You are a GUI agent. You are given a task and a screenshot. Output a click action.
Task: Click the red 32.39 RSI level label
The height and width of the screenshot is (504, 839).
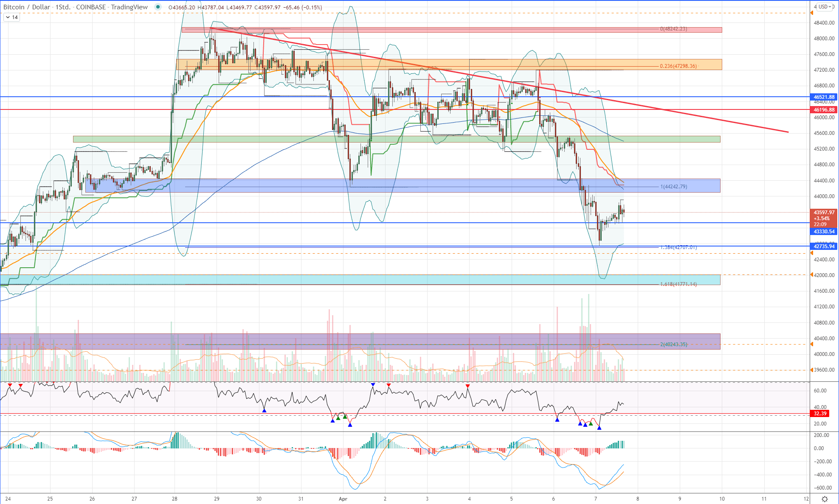pyautogui.click(x=820, y=414)
